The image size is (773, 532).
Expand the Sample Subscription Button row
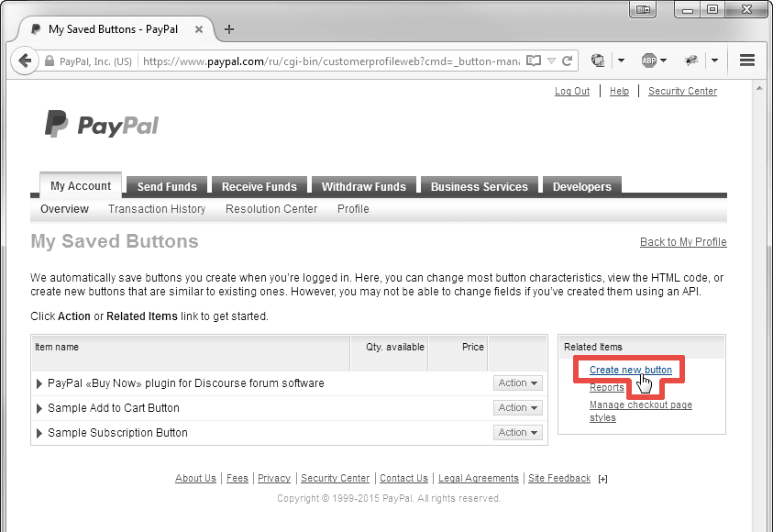pyautogui.click(x=39, y=433)
